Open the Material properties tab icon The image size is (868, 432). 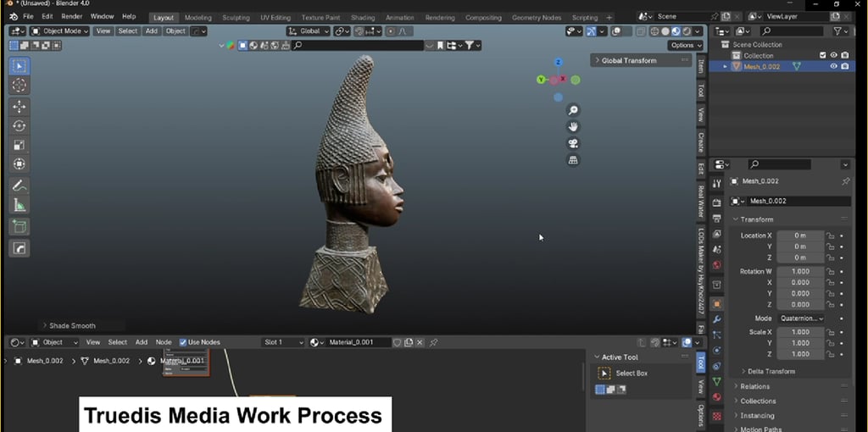[717, 397]
